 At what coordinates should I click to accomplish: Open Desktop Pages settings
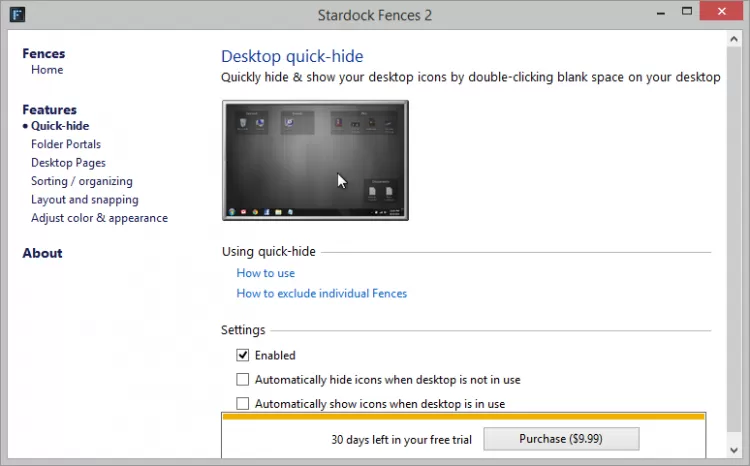click(x=68, y=163)
